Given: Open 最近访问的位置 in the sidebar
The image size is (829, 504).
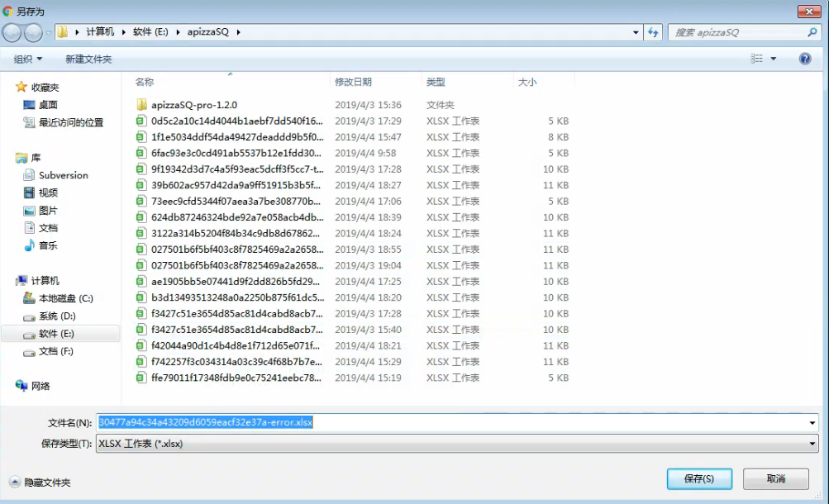Looking at the screenshot, I should (x=64, y=122).
